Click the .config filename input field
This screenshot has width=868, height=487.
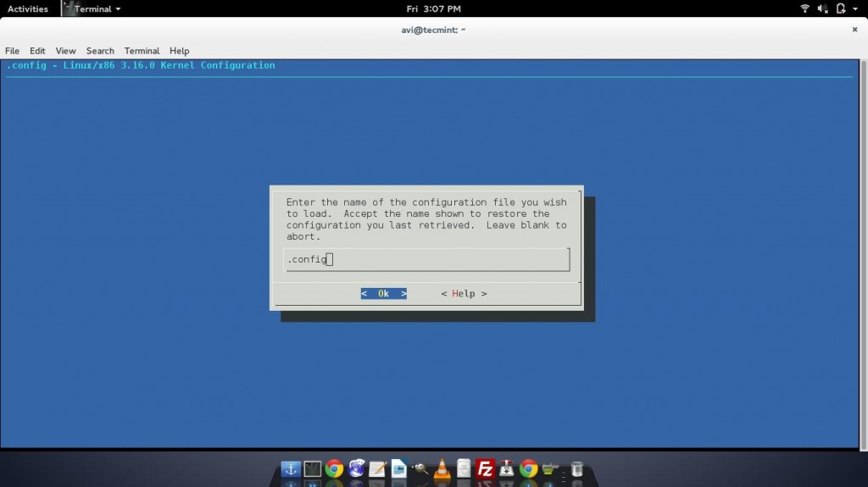click(426, 259)
